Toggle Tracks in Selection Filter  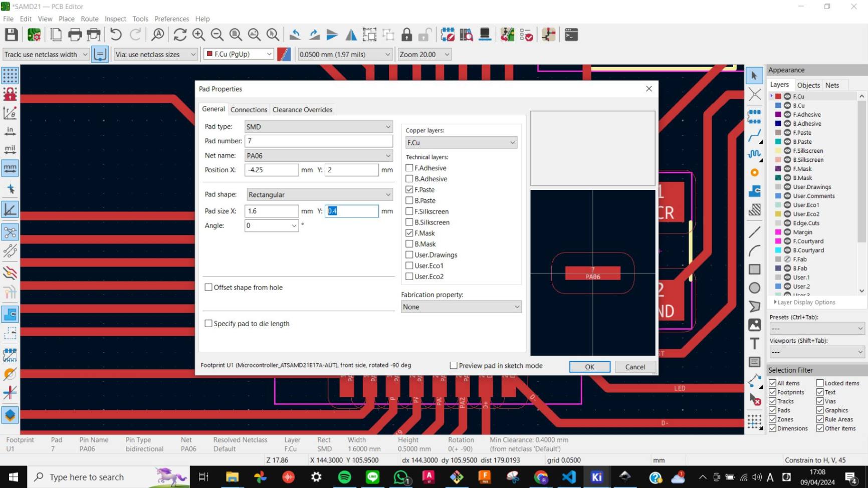[772, 401]
